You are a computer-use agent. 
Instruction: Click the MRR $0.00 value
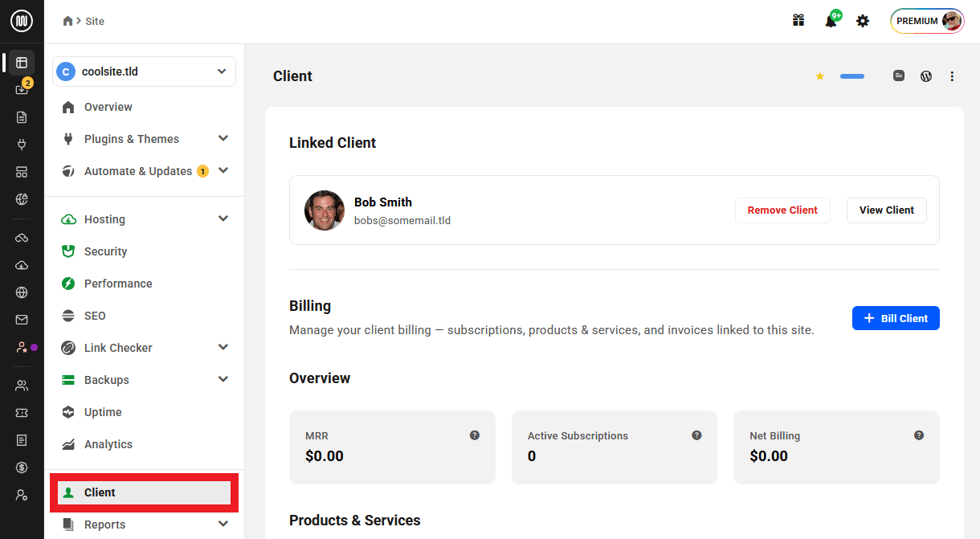click(325, 456)
